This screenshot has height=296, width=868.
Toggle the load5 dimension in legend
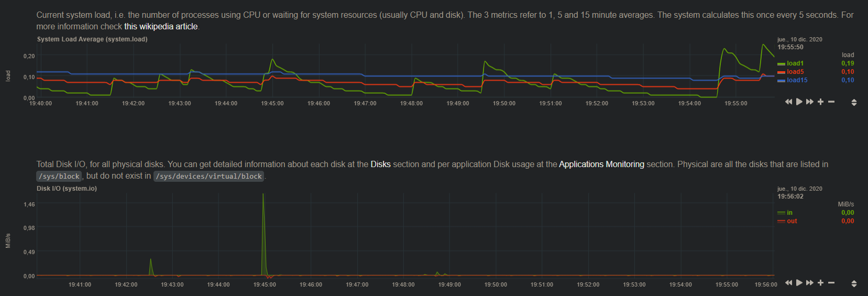(795, 72)
